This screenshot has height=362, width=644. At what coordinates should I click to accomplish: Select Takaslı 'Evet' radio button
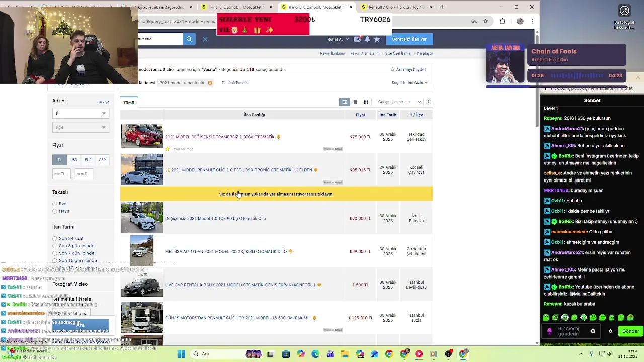click(55, 204)
